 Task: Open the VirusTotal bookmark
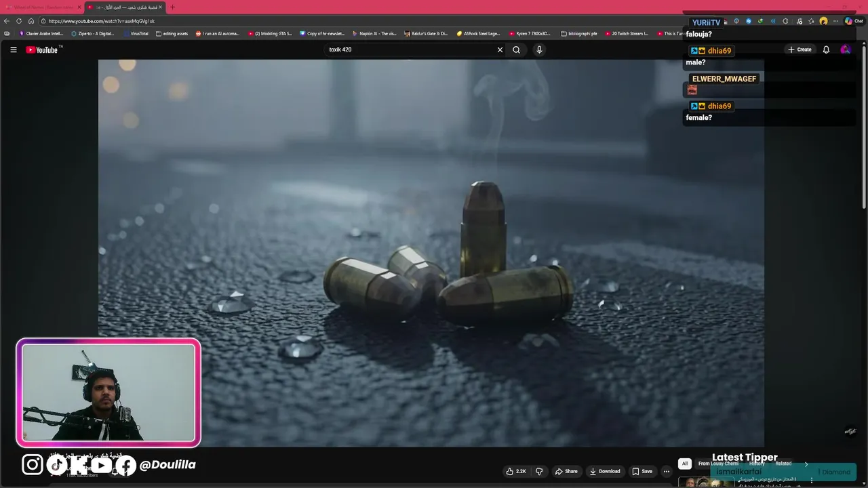(136, 33)
